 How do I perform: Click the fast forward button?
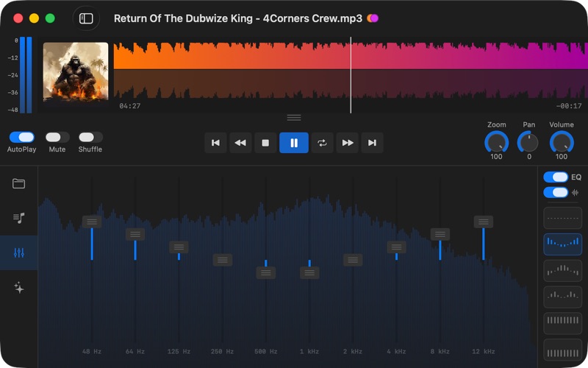[x=348, y=143]
